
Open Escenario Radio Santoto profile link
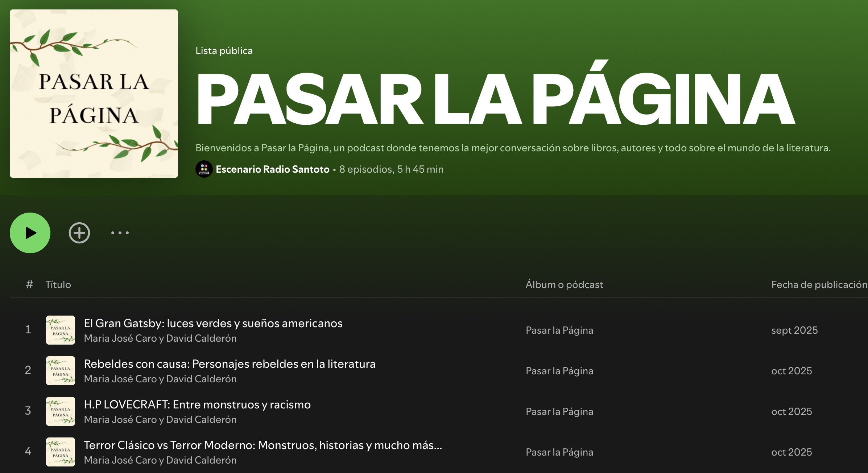(x=273, y=169)
